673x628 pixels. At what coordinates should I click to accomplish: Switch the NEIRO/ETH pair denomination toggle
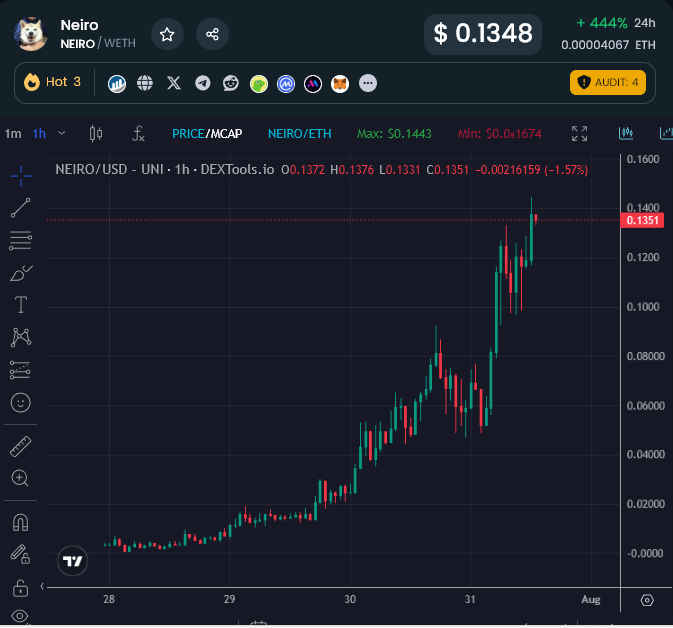click(x=300, y=134)
